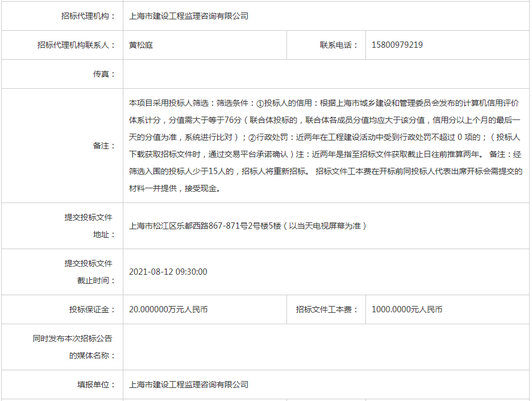Viewport: 532px width, 401px height.
Task: Click the 招标代理机构 label cell
Action: (88, 16)
